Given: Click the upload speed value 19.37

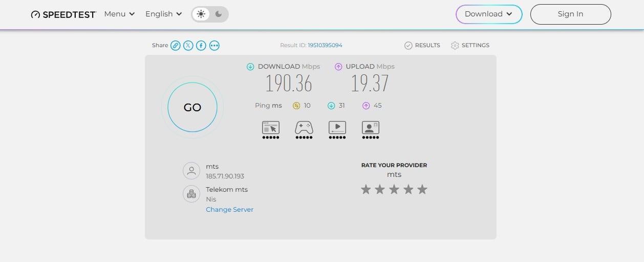Looking at the screenshot, I should point(370,84).
